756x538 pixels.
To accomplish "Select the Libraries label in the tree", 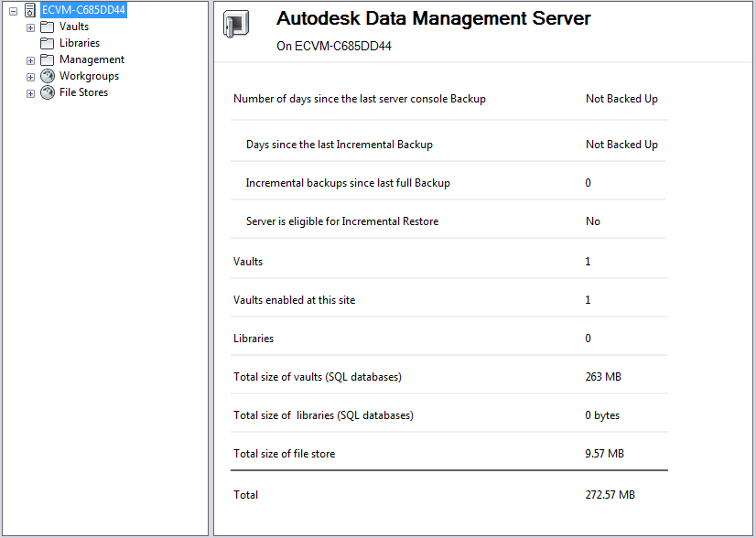I will coord(80,43).
